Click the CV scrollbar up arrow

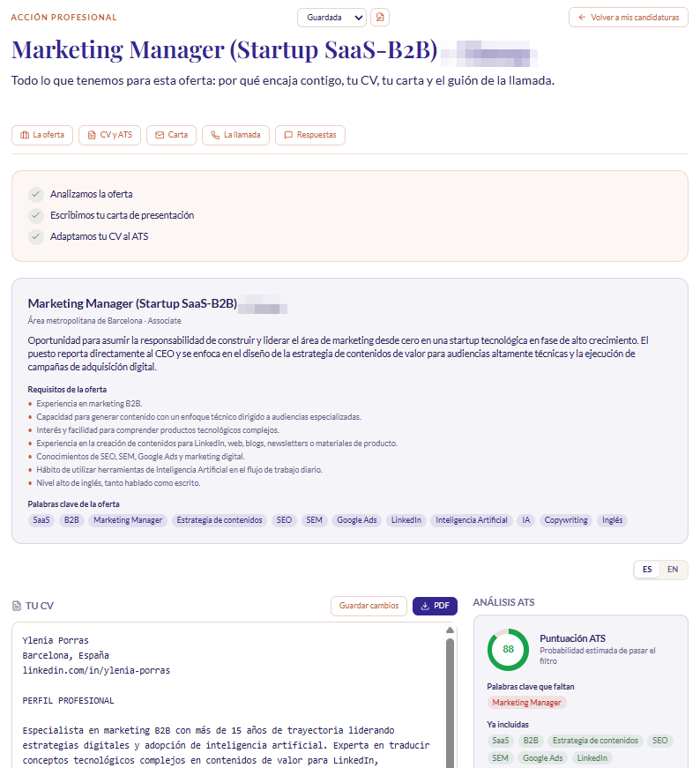pos(450,630)
